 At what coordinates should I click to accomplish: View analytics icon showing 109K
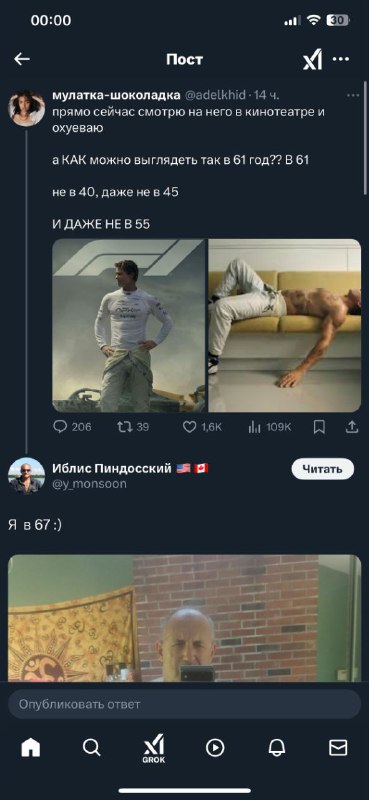point(269,427)
